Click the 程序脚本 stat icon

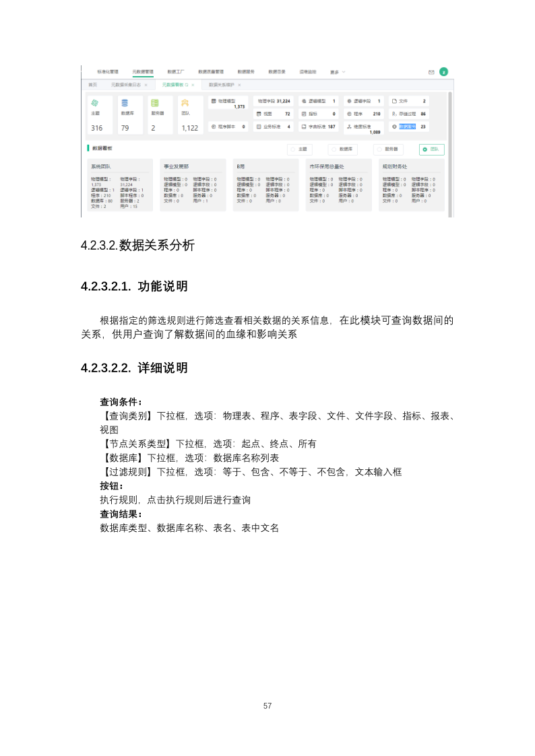(x=214, y=127)
